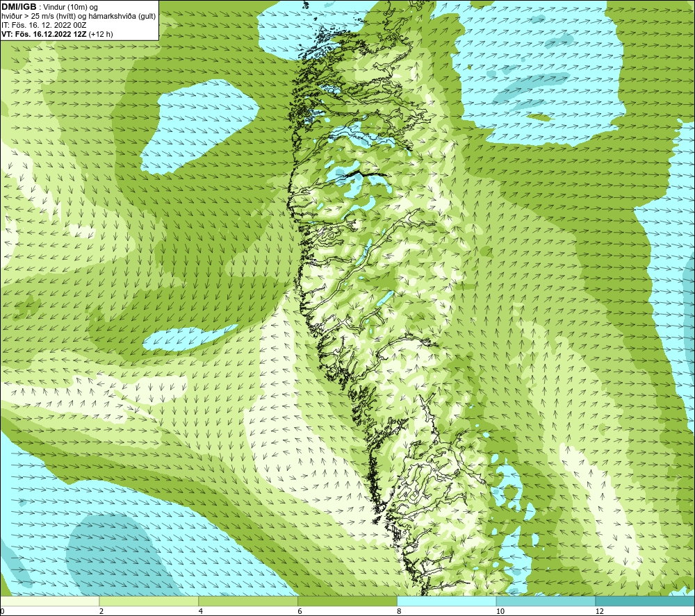Select the darker green 6–8 m/s swatch
This screenshot has width=695, height=616.
click(x=347, y=601)
